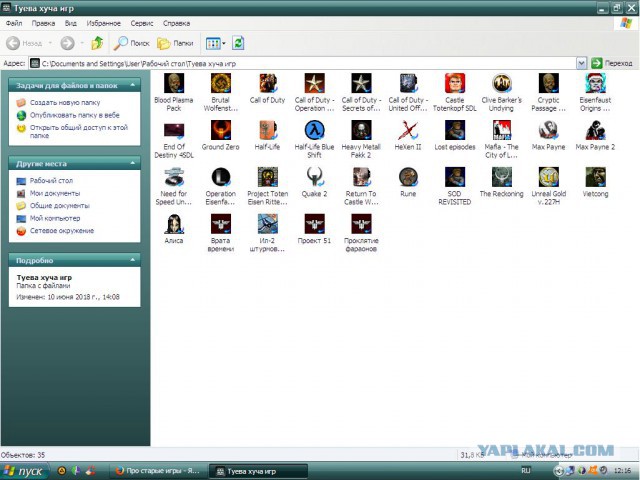The width and height of the screenshot is (640, 480).
Task: Select the Quake 2 shortcut
Action: tap(314, 177)
